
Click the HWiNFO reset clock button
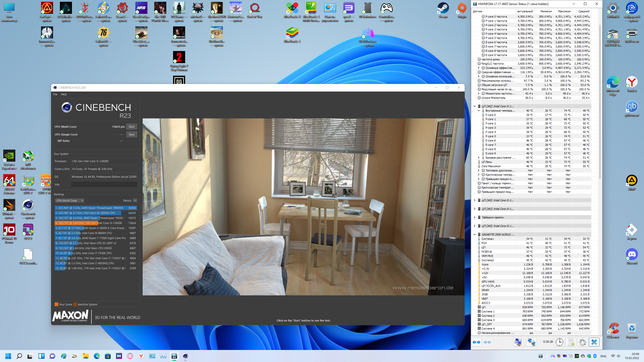coord(559,342)
